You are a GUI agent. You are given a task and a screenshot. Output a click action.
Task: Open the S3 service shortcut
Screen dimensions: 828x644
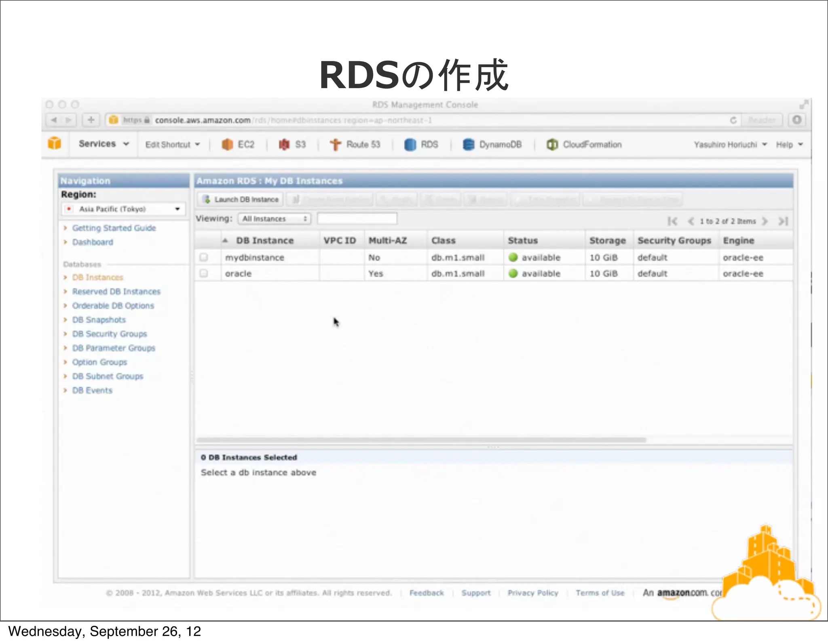coord(292,144)
